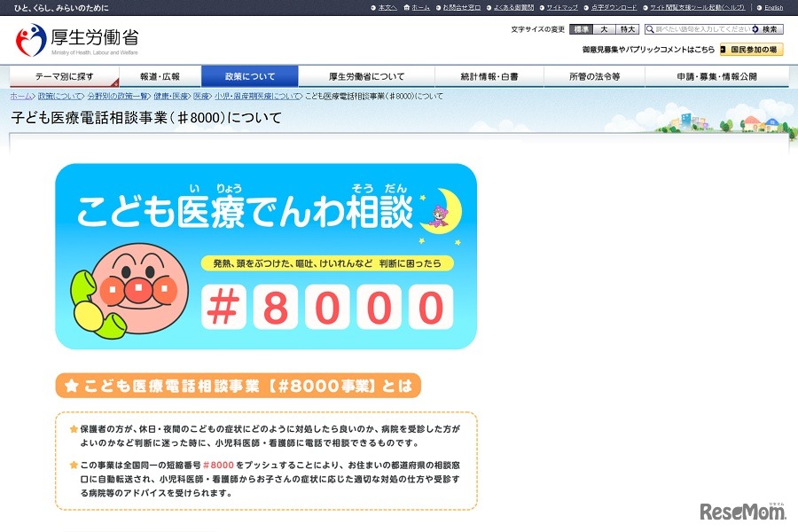
Task: Click the 文字サイズの変更 label
Action: click(x=538, y=29)
